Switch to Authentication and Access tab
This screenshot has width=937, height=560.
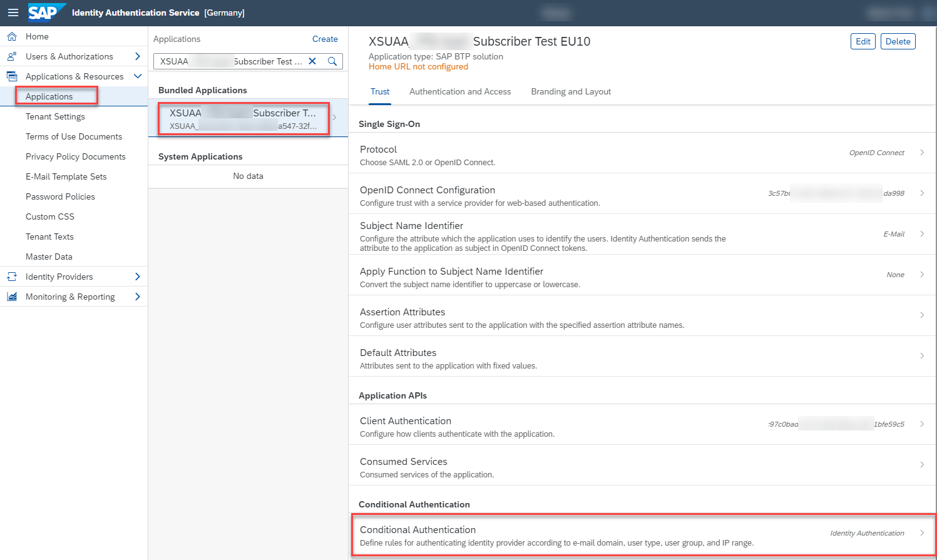click(x=460, y=91)
